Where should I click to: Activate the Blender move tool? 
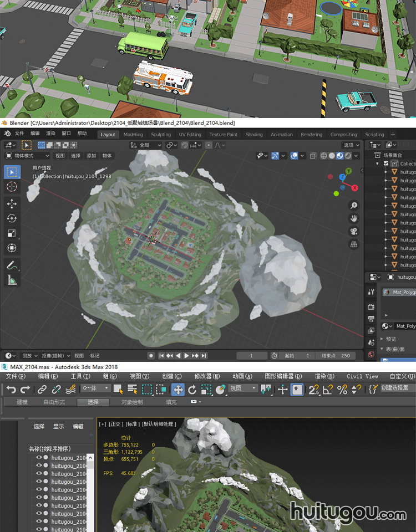pyautogui.click(x=12, y=203)
